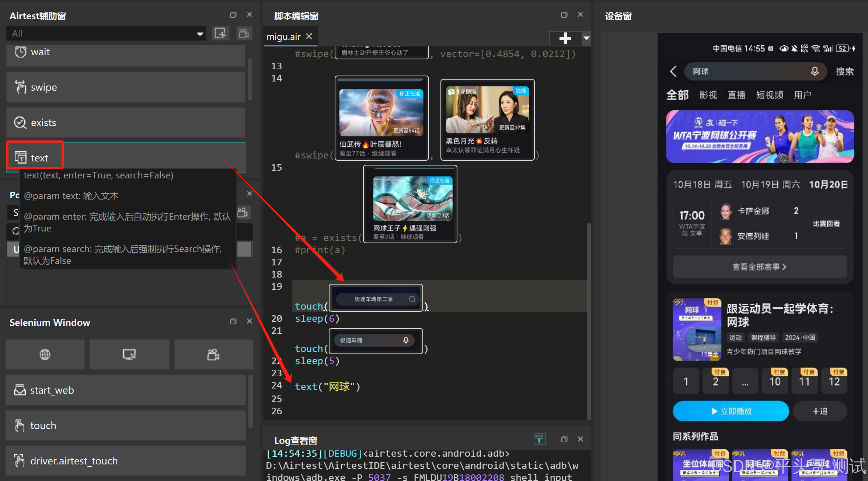Tap the 查看全部赛事 link
This screenshot has width=868, height=481.
(759, 267)
